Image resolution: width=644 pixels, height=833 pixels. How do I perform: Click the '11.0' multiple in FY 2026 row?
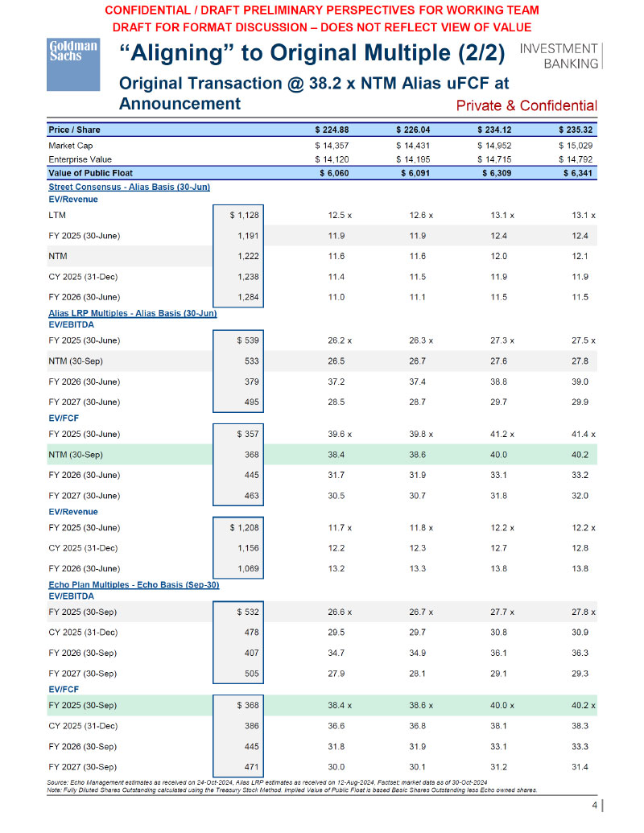pyautogui.click(x=336, y=297)
